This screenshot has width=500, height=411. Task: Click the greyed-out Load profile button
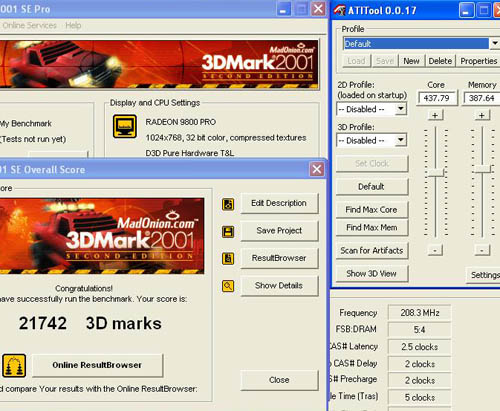356,61
